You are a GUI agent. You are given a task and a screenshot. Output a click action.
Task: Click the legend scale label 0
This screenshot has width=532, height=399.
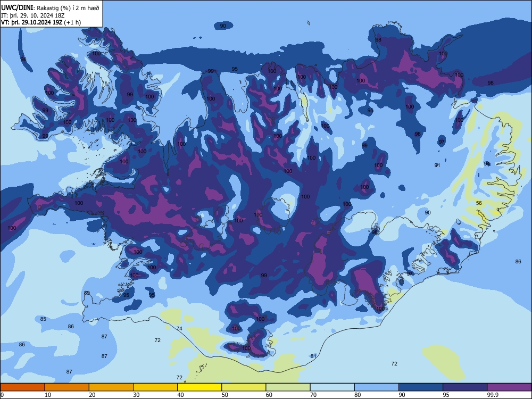point(2,395)
